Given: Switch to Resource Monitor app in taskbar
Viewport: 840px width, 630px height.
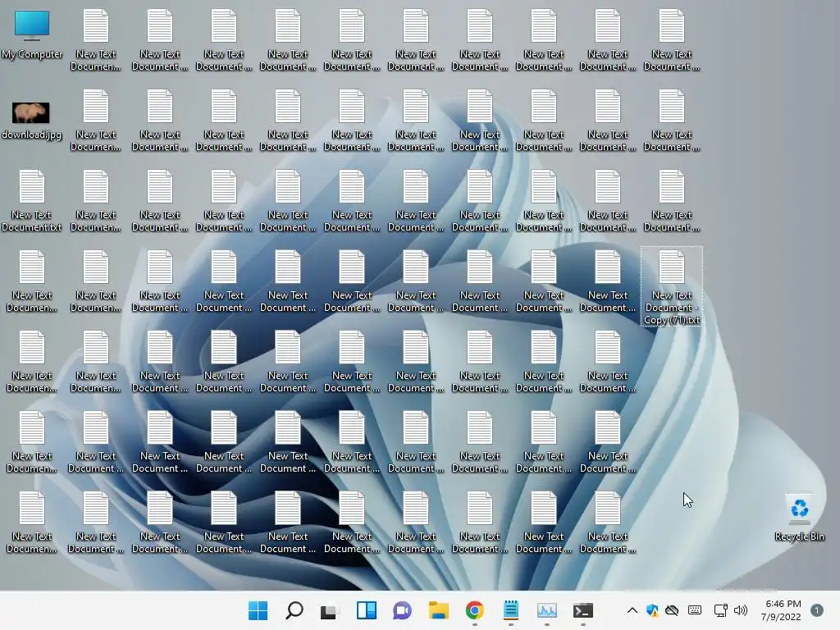Looking at the screenshot, I should click(x=547, y=610).
